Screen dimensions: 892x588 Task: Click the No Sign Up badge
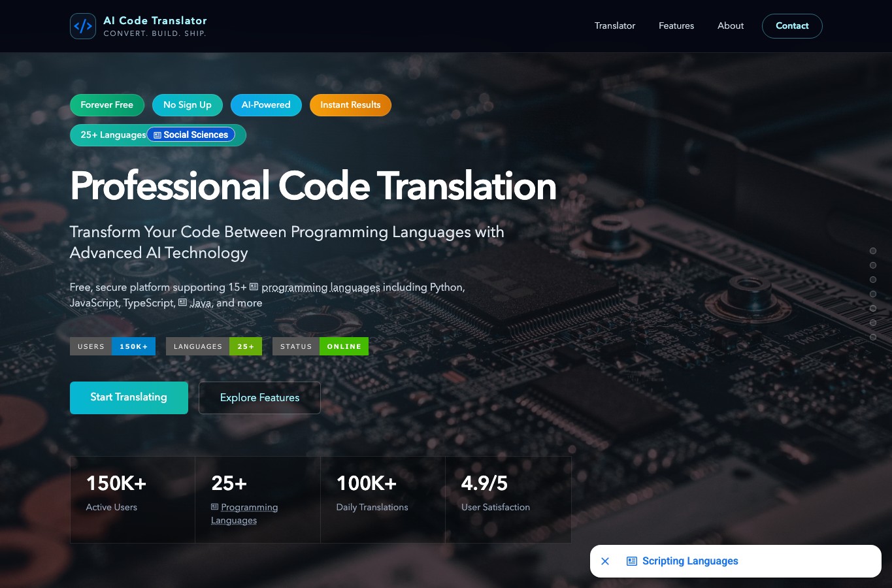coord(188,105)
